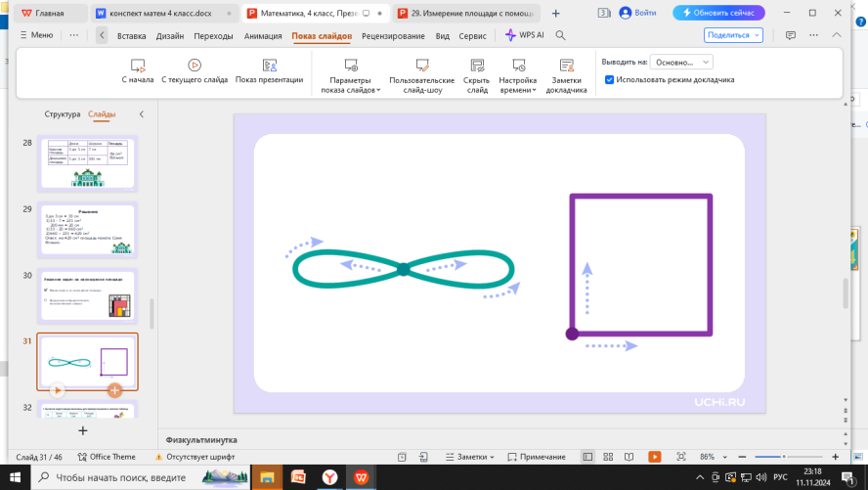
Task: Click the zoom slider in status bar
Action: tap(782, 457)
